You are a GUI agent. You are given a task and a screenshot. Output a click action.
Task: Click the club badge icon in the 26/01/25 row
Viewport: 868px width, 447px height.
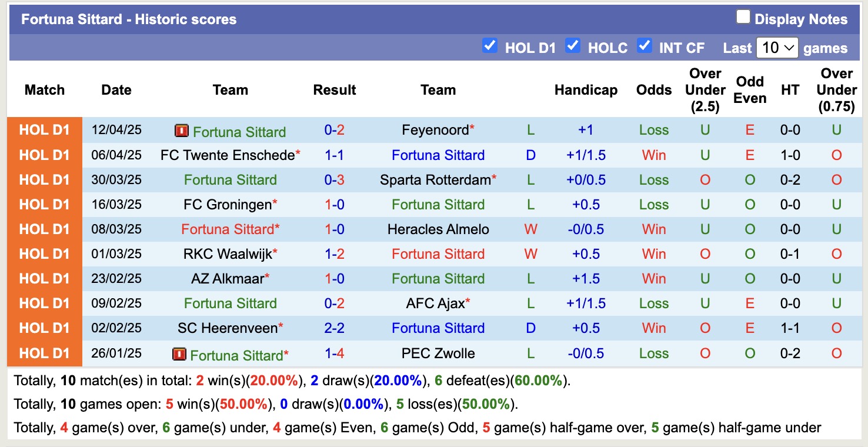coord(179,353)
